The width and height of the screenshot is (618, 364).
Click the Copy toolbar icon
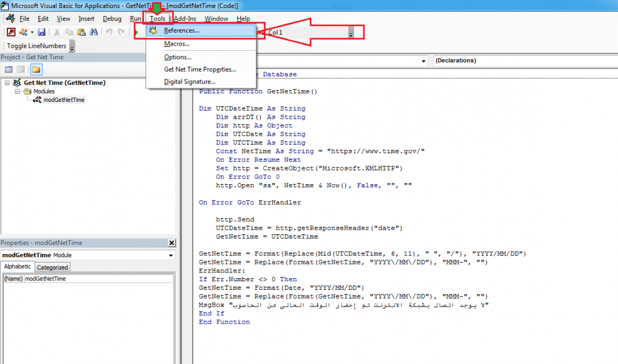69,32
